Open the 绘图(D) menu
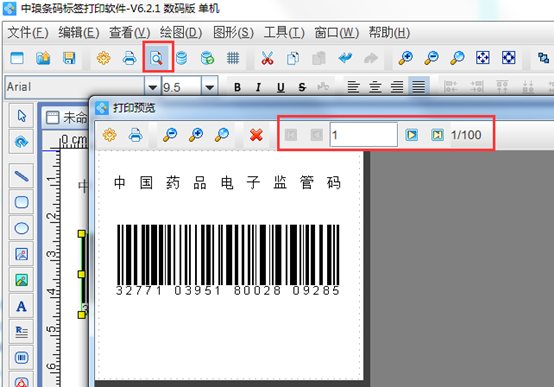 pos(181,33)
